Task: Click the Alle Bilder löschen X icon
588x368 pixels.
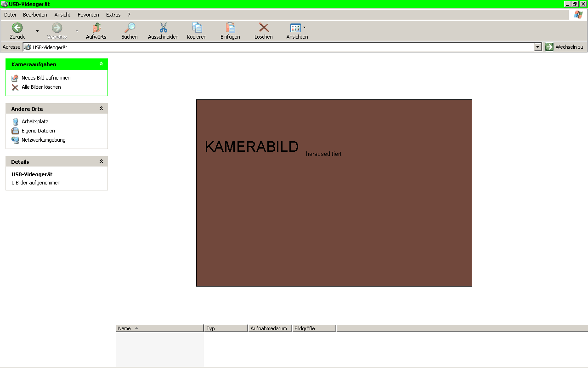Action: tap(15, 87)
